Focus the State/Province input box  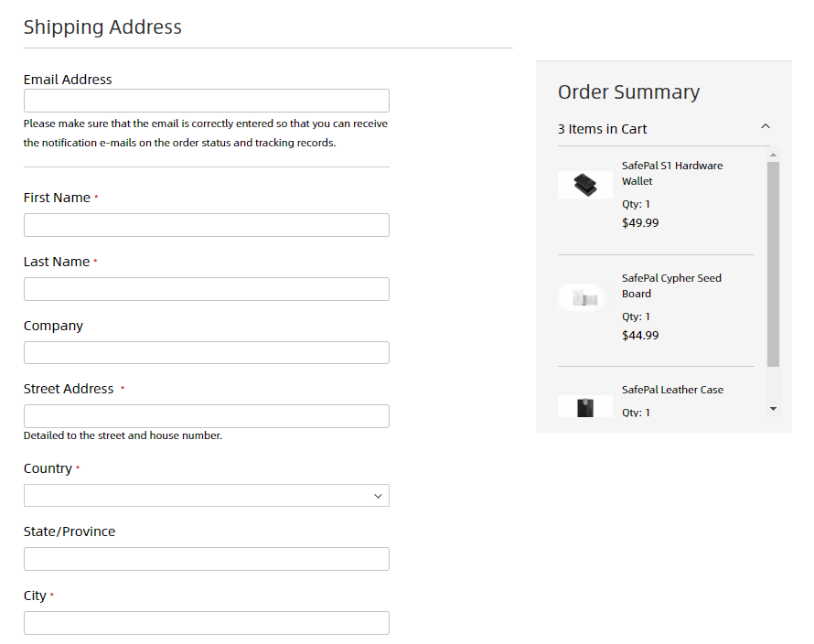[x=206, y=559]
